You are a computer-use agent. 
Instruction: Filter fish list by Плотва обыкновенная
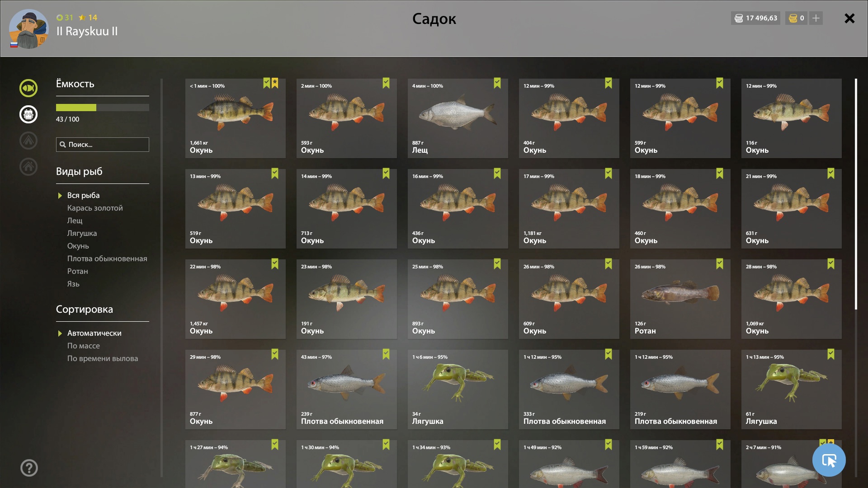pyautogui.click(x=107, y=258)
